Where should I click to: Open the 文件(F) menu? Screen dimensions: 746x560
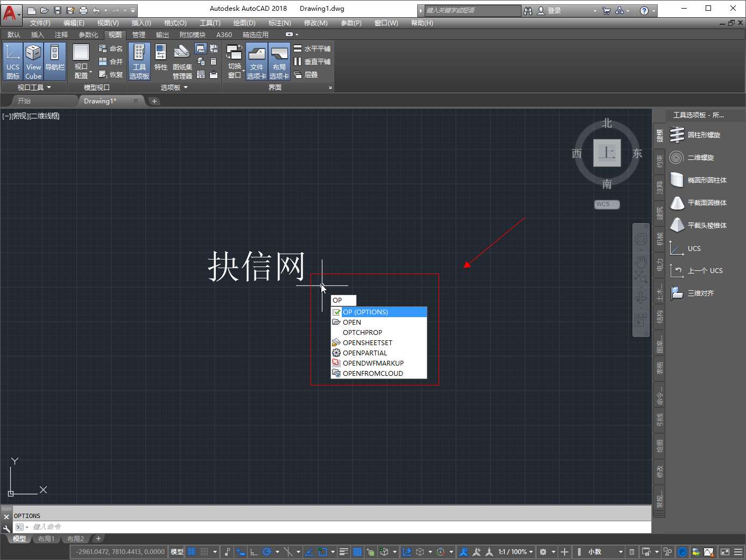40,23
